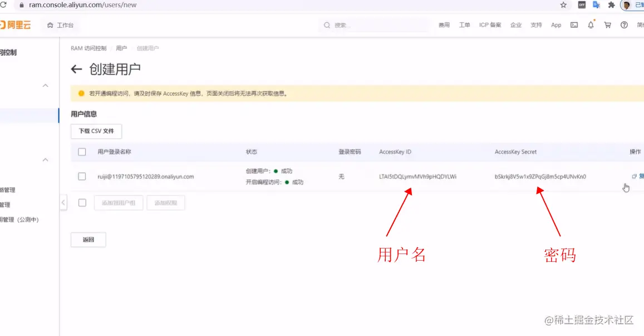This screenshot has width=644, height=336.
Task: Open the help question mark icon
Action: (x=624, y=25)
